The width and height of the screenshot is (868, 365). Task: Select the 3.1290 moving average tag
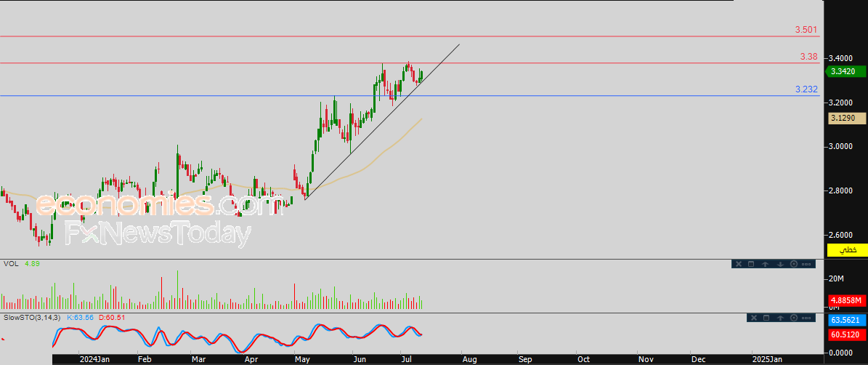pyautogui.click(x=846, y=118)
